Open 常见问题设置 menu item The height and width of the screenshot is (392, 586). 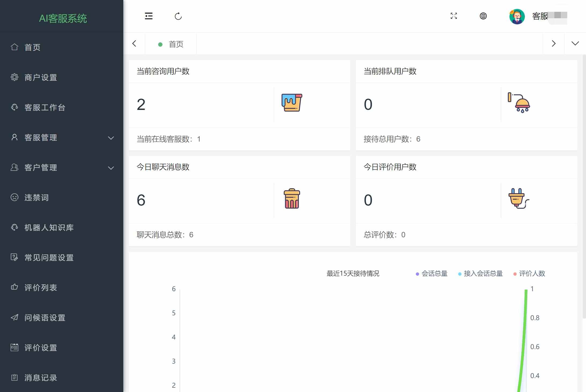[x=62, y=257]
